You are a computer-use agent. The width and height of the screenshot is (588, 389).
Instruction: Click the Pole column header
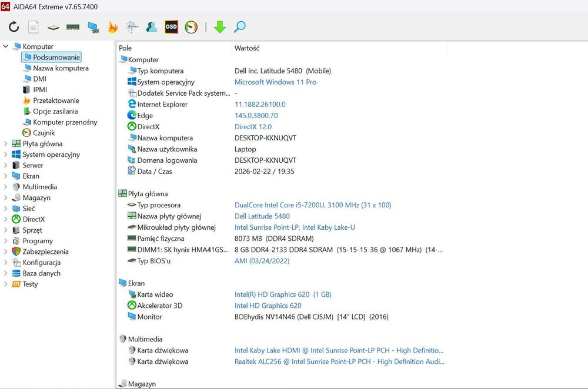pos(125,48)
